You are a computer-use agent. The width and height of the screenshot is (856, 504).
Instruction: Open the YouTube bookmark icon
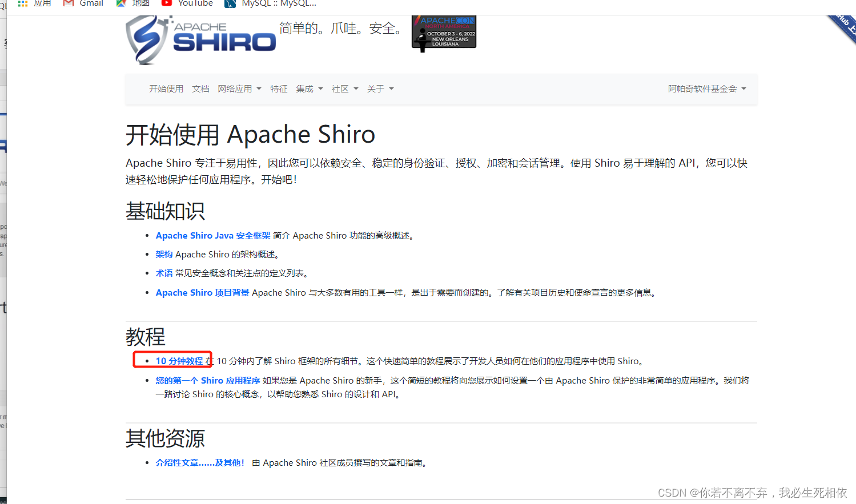166,4
